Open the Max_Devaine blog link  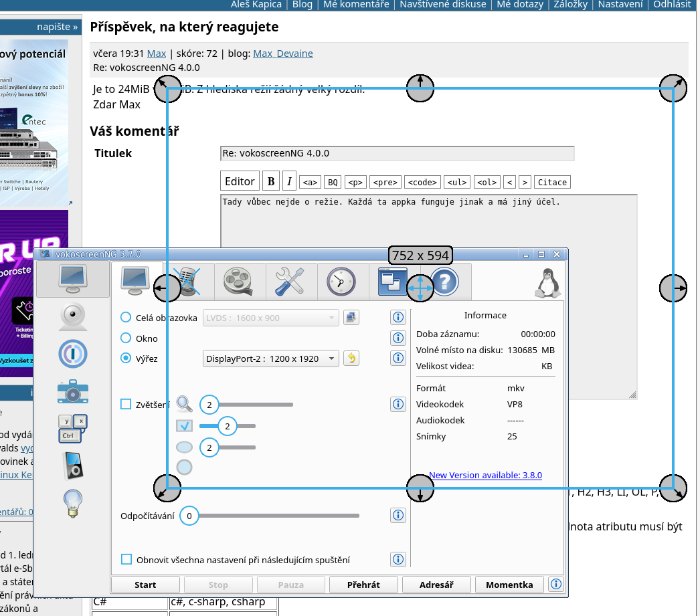click(x=282, y=54)
